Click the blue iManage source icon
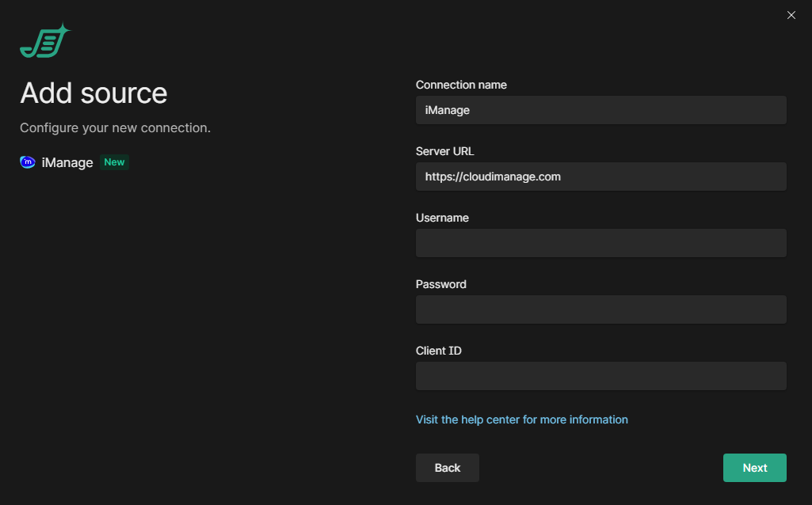 (28, 162)
